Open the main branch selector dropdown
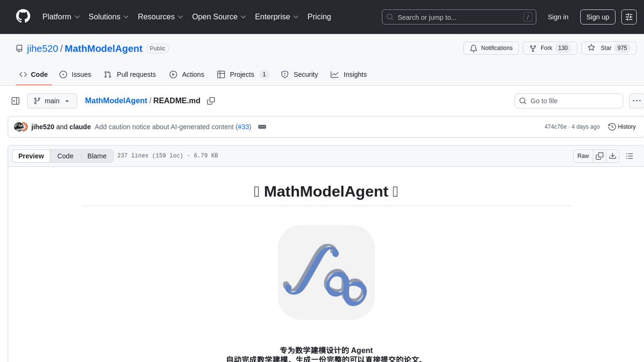Viewport: 644px width, 362px height. coord(52,101)
